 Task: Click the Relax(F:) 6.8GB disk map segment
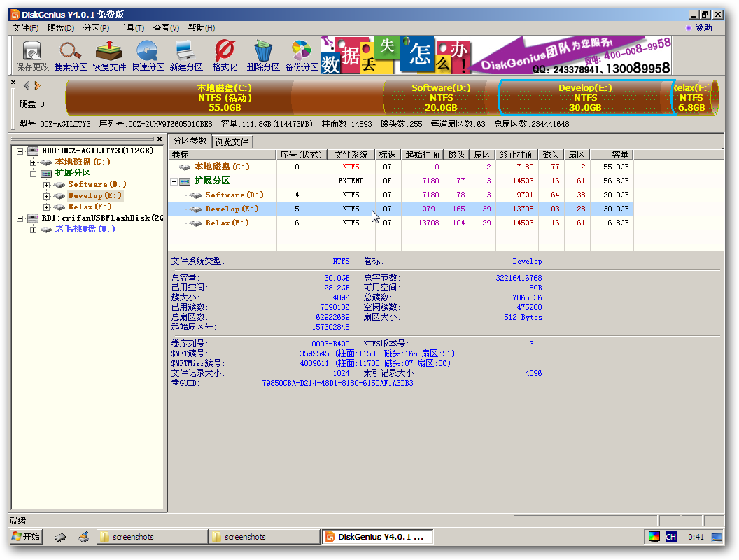coord(695,97)
